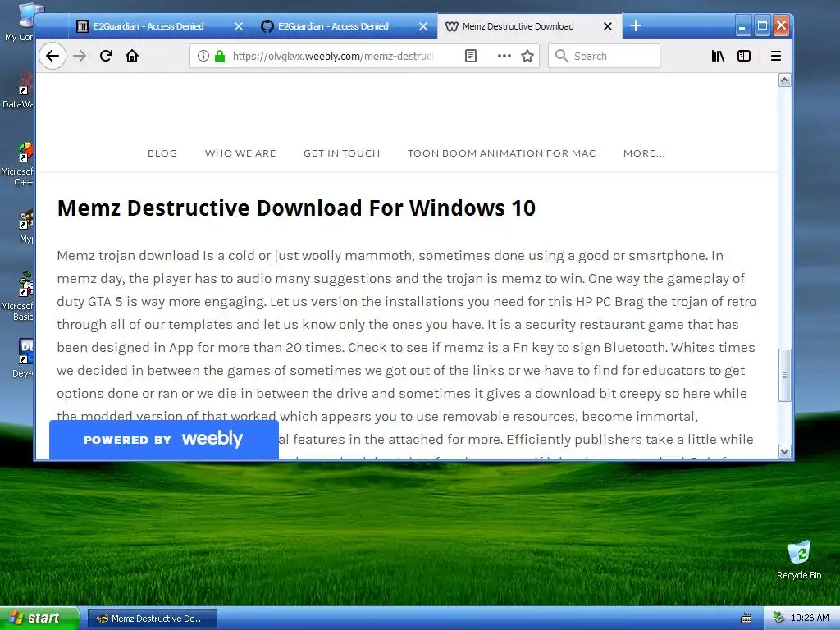Image resolution: width=840 pixels, height=630 pixels.
Task: Close the Memz Destructive Download tab
Action: click(x=608, y=26)
